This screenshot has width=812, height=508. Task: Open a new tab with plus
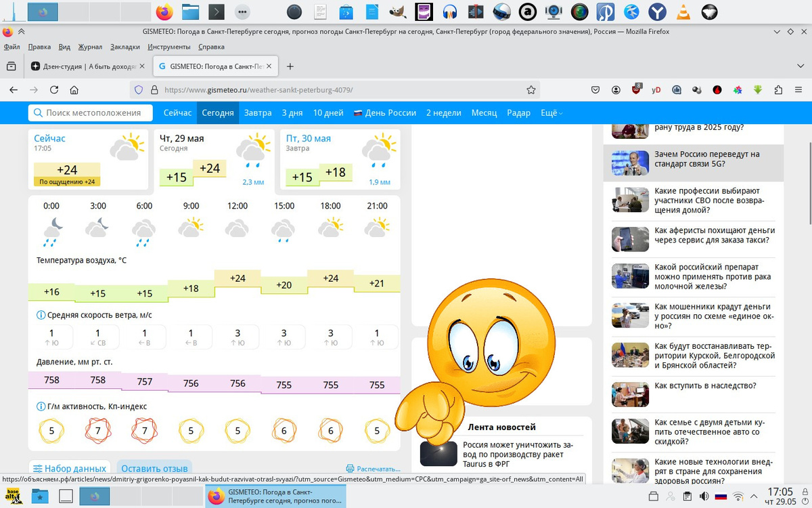[x=290, y=66]
